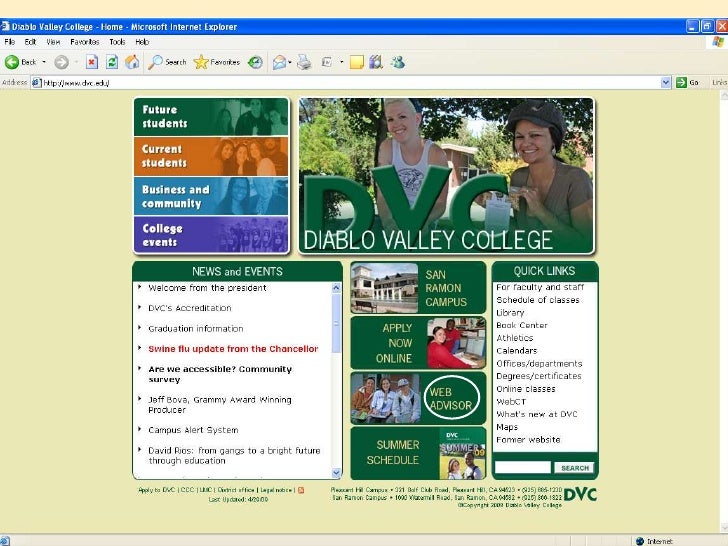Click the green Go arrow button
This screenshot has height=546, width=728.
[681, 83]
